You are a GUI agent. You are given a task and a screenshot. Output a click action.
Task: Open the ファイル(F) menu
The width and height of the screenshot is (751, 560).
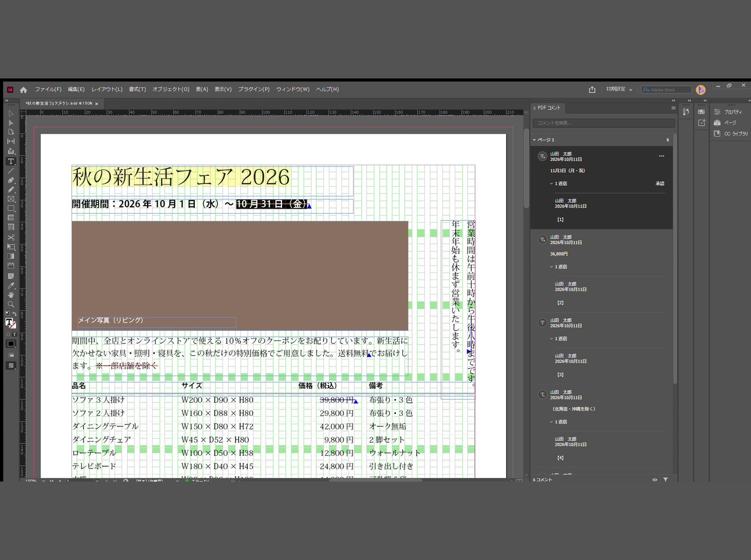(48, 89)
